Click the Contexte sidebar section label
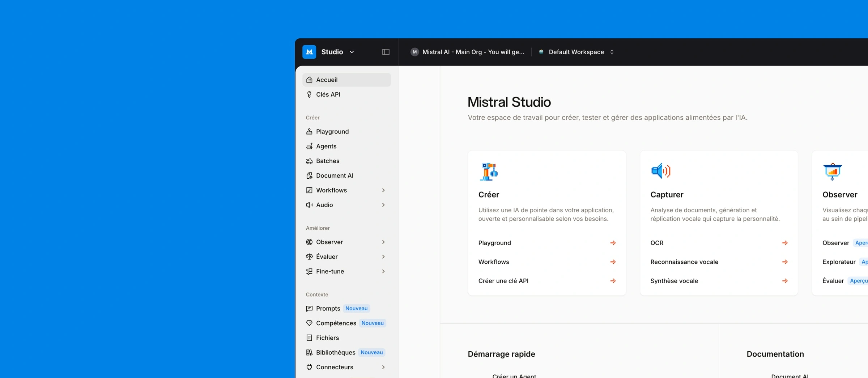Viewport: 868px width, 378px height. 317,294
